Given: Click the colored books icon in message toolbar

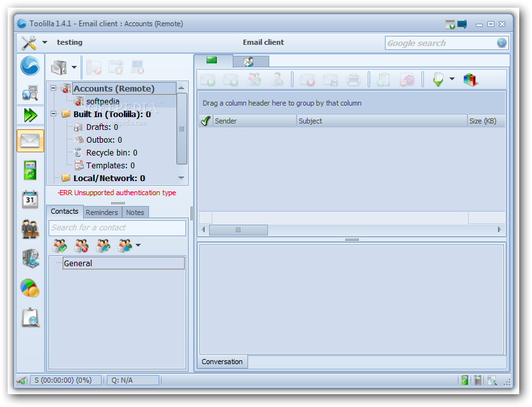Looking at the screenshot, I should pyautogui.click(x=471, y=80).
